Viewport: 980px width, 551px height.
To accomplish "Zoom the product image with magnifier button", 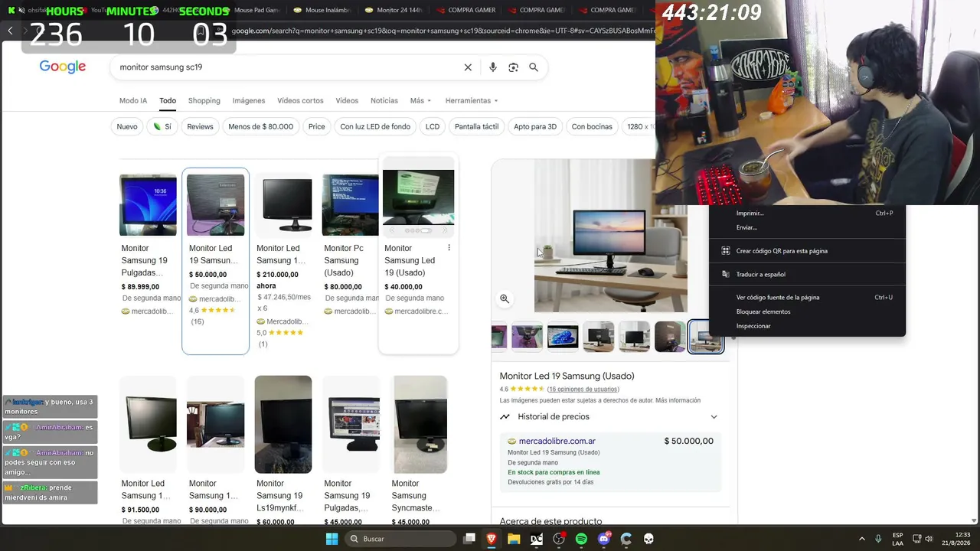I will point(505,299).
